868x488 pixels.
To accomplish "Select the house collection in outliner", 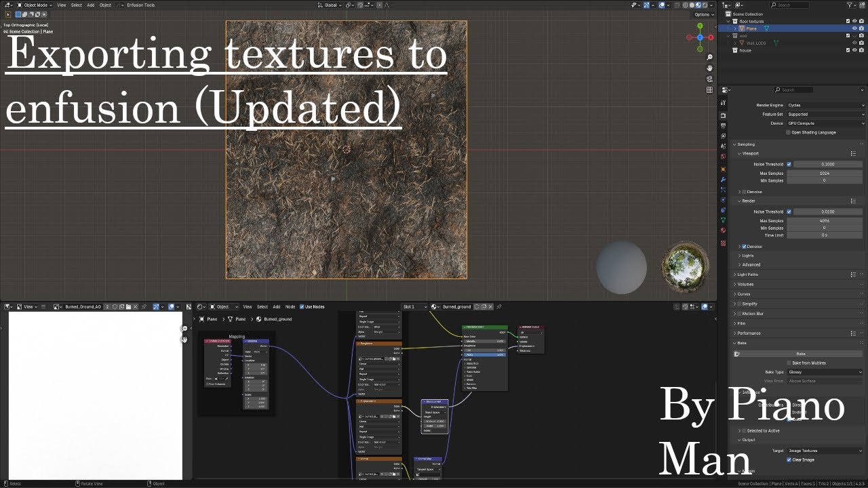I will pos(745,50).
